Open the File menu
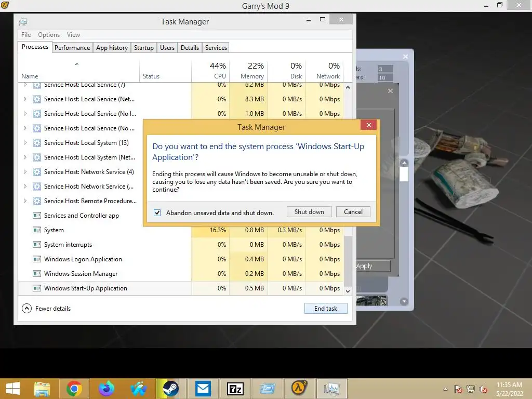532x399 pixels. tap(26, 35)
